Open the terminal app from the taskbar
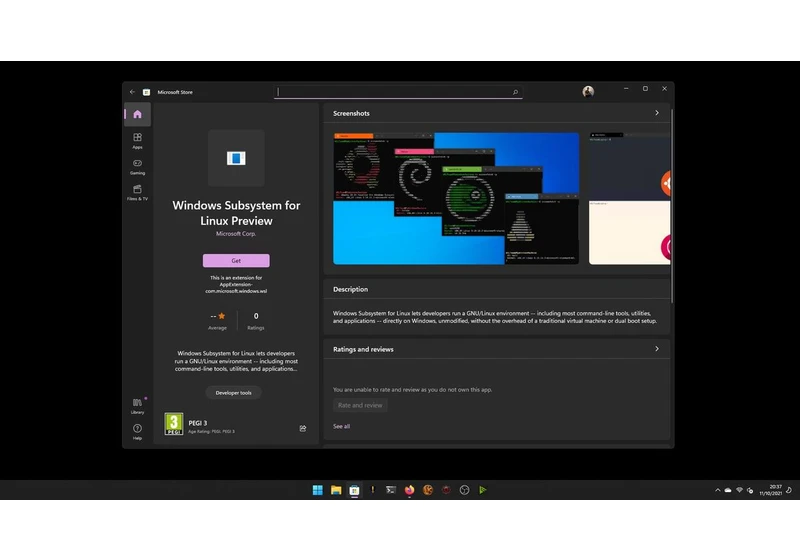 [391, 490]
